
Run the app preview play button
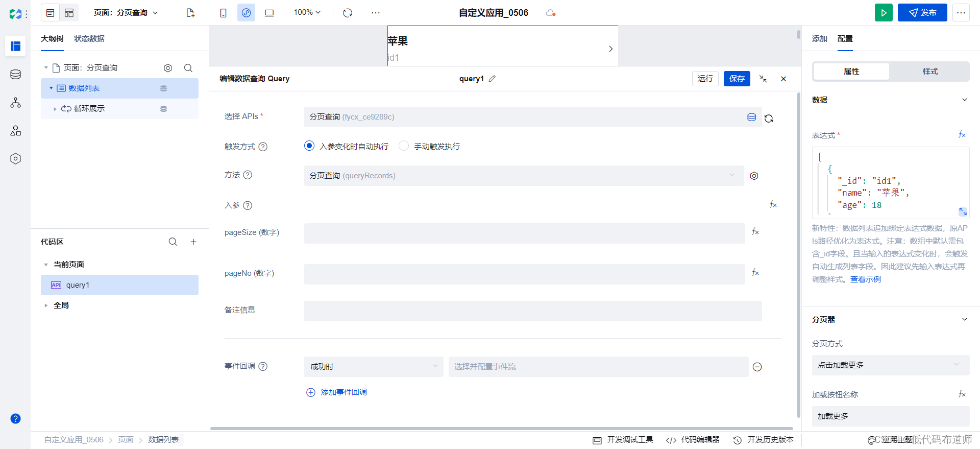(x=884, y=13)
